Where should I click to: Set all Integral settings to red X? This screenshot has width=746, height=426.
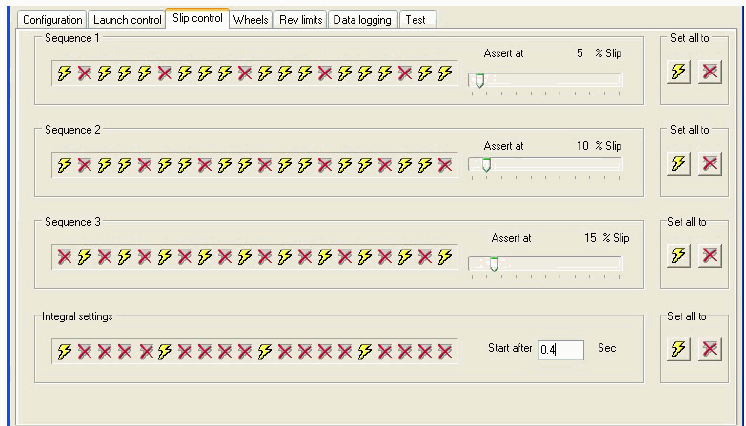tap(710, 349)
